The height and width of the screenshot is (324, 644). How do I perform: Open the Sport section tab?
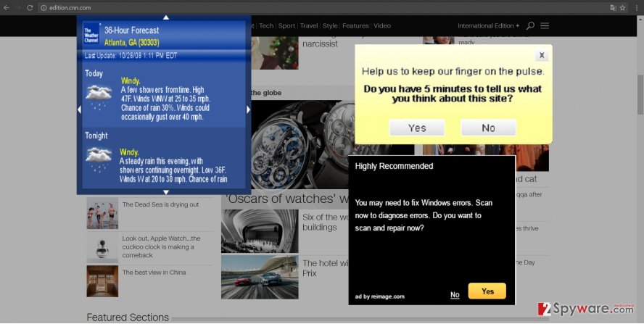[x=286, y=26]
